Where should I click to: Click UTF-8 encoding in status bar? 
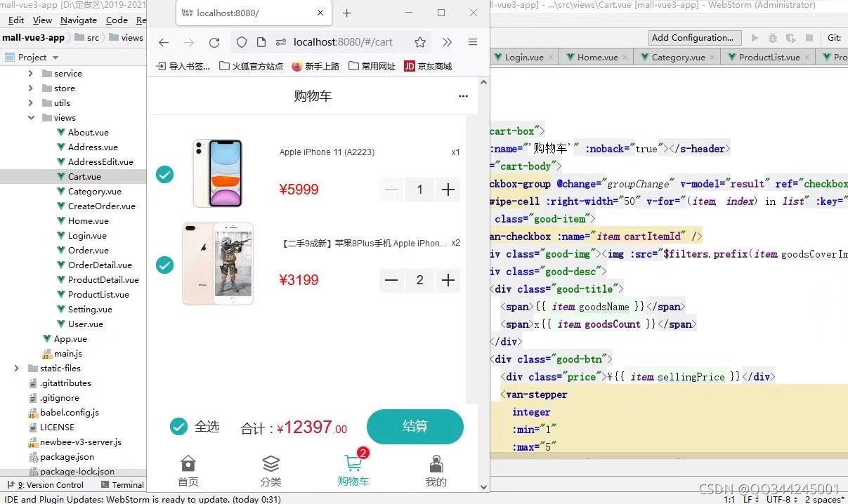pos(781,499)
